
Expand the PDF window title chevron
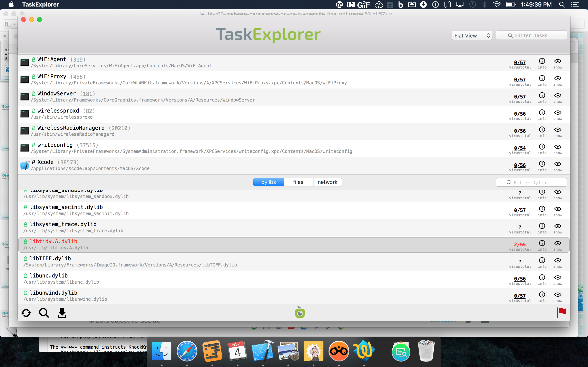(390, 14)
